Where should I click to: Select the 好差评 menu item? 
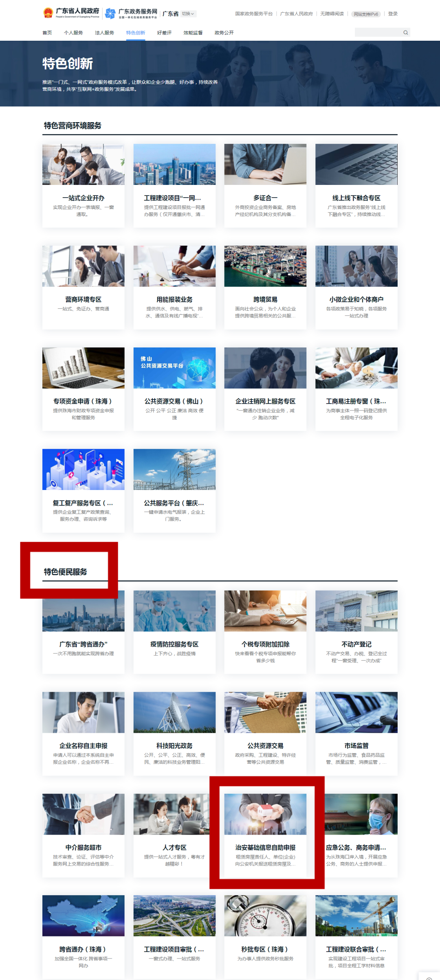coord(164,33)
